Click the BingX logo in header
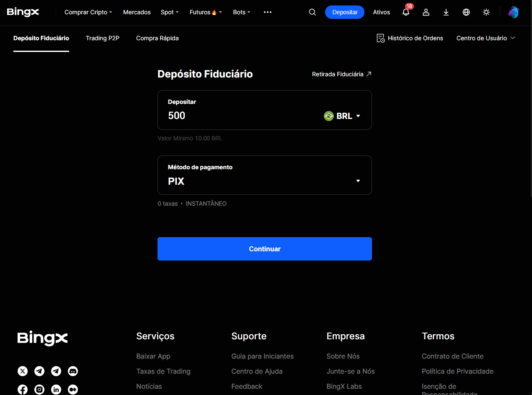This screenshot has height=395, width=532. (x=23, y=12)
